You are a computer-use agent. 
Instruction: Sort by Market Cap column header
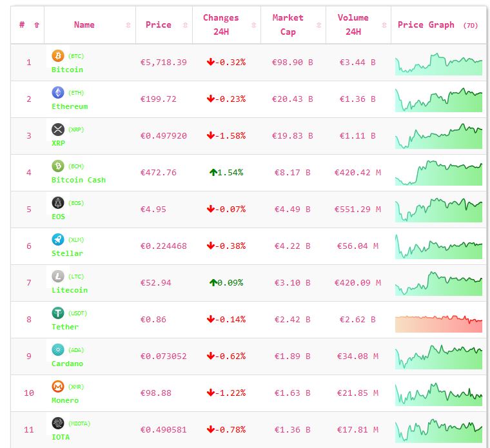click(x=288, y=25)
